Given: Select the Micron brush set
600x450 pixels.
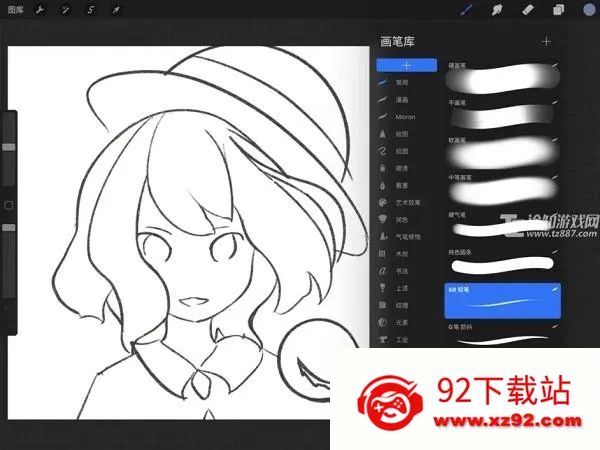Looking at the screenshot, I should coord(406,117).
